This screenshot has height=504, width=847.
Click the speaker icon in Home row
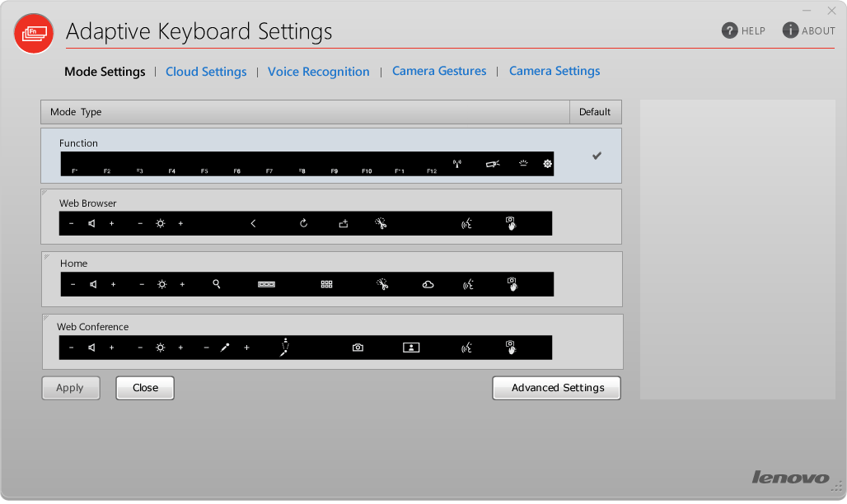coord(93,284)
